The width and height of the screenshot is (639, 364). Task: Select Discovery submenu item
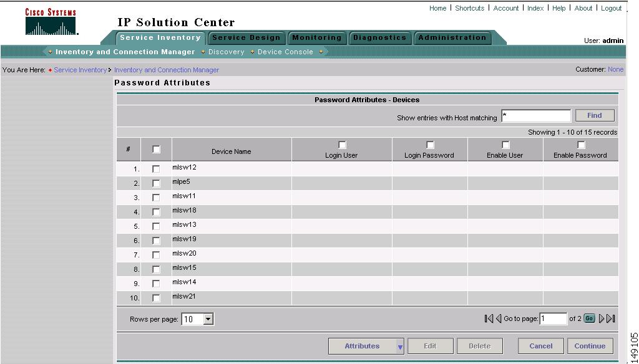226,52
